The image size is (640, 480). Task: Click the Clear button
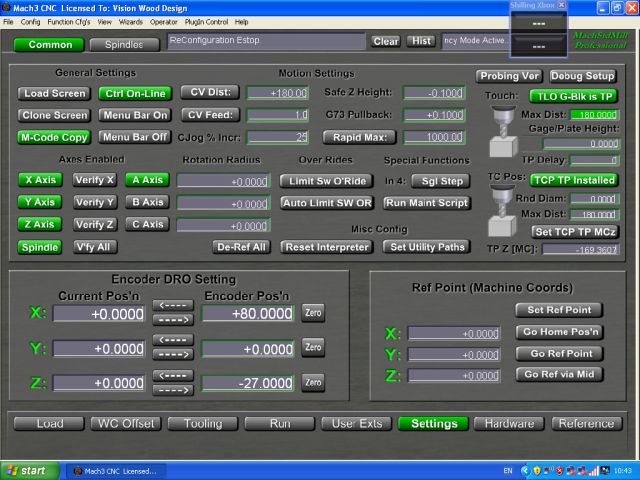tap(386, 41)
